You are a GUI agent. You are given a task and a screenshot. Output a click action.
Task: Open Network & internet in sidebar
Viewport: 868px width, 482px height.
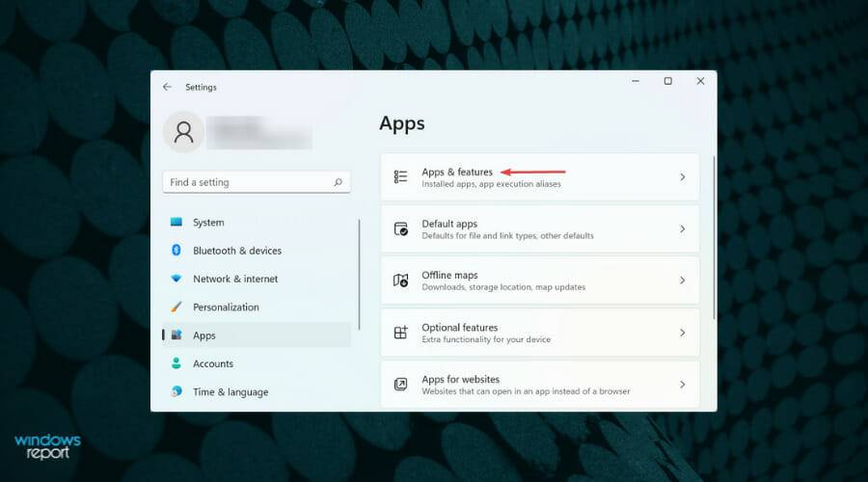[235, 280]
